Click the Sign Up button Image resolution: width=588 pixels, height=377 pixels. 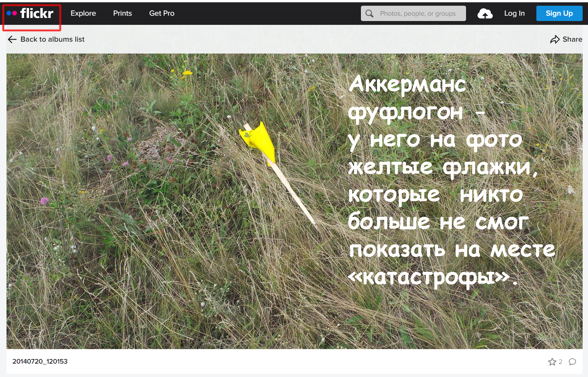click(559, 13)
